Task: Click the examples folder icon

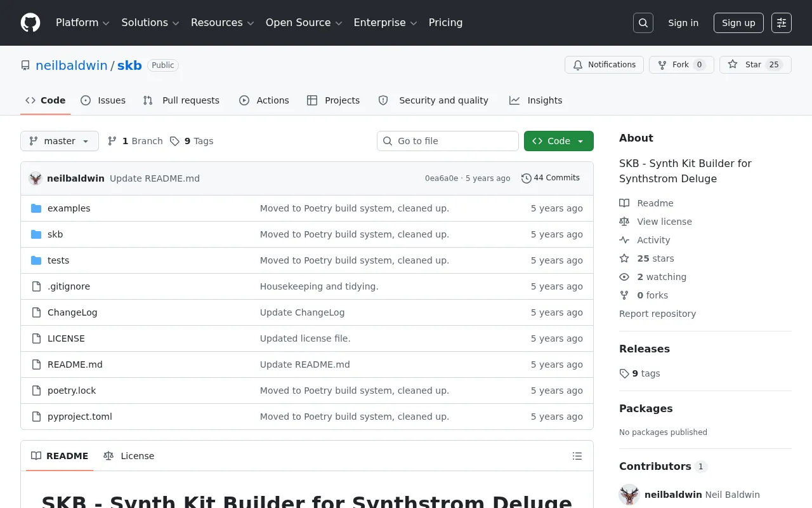Action: tap(36, 208)
